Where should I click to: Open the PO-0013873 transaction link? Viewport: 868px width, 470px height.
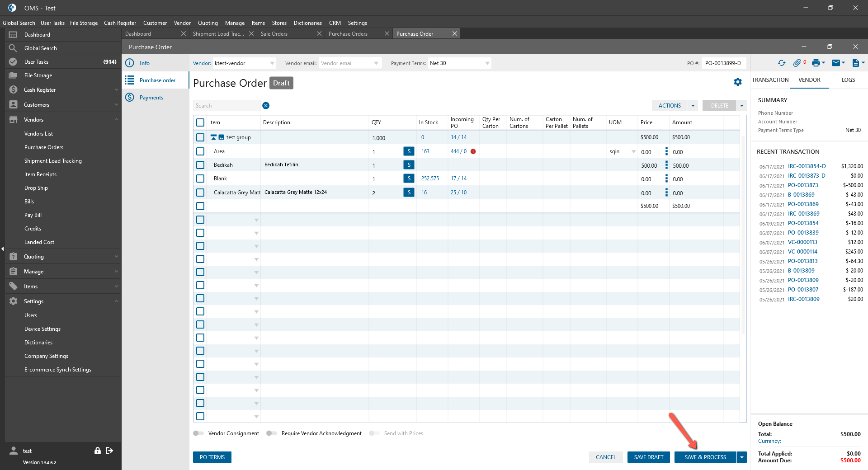click(x=803, y=185)
